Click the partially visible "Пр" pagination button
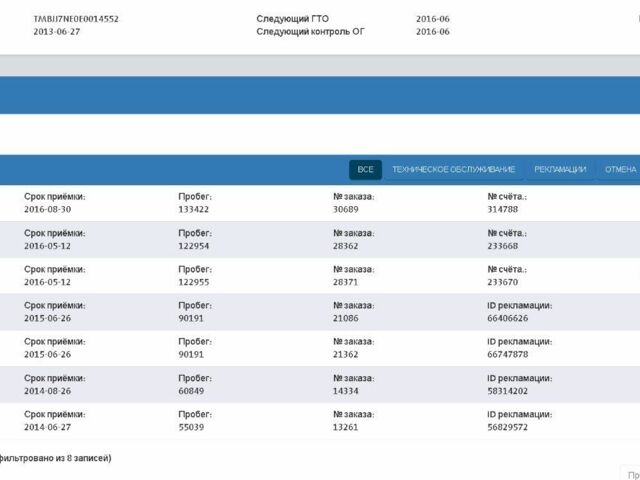640x480 pixels. pyautogui.click(x=631, y=473)
